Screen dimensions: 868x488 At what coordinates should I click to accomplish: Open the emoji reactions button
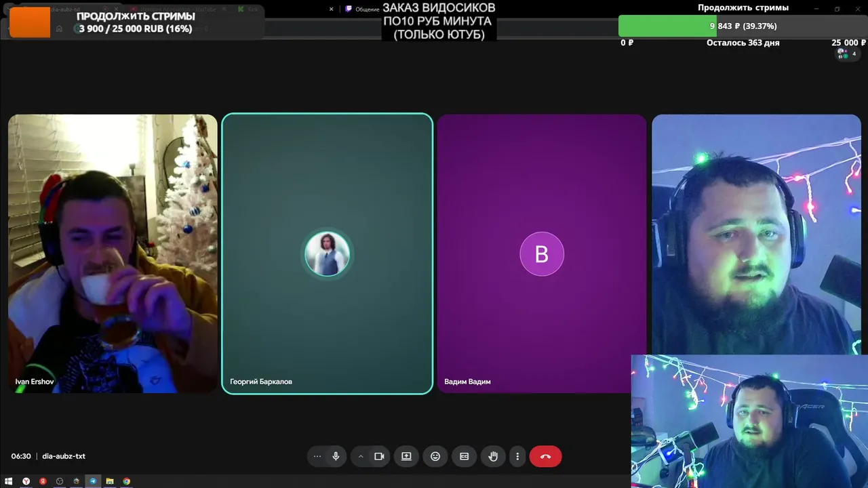point(435,456)
